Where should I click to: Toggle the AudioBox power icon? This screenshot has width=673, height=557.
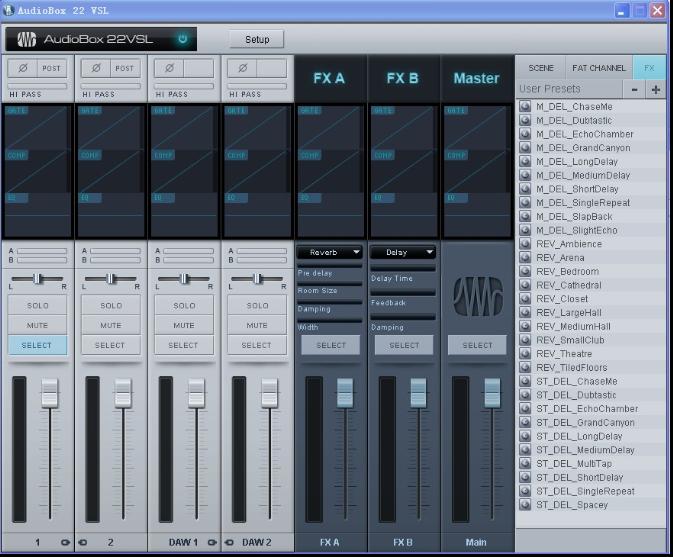click(x=182, y=39)
